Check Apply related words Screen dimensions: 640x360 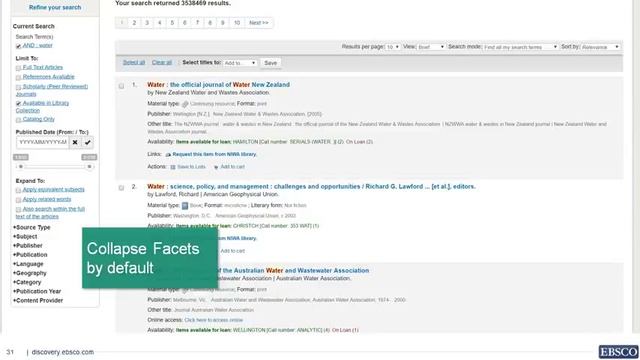[x=18, y=200]
